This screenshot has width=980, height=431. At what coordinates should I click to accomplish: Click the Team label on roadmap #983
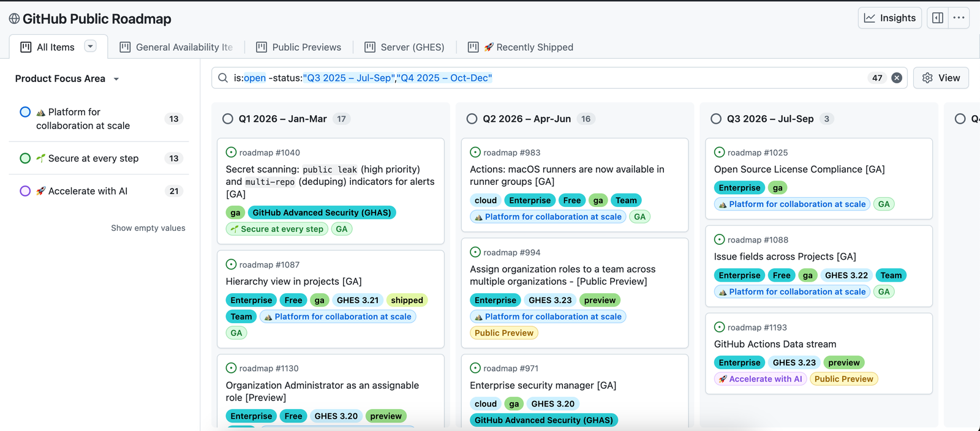626,200
